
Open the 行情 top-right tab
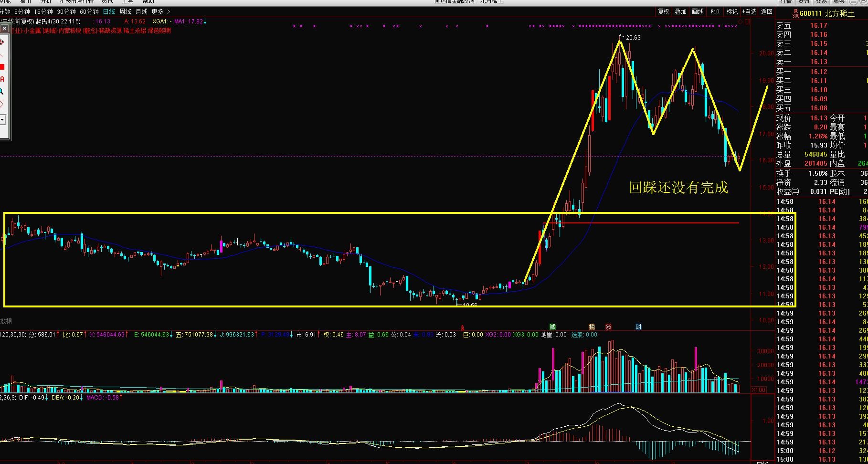(x=786, y=2)
